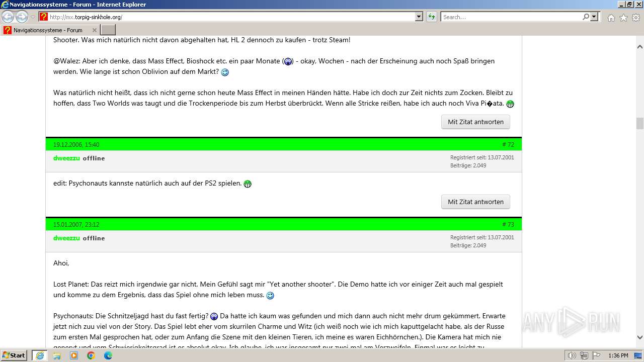The width and height of the screenshot is (644, 362).
Task: Click the date 15.01.2007, 23:12
Action: (x=76, y=224)
